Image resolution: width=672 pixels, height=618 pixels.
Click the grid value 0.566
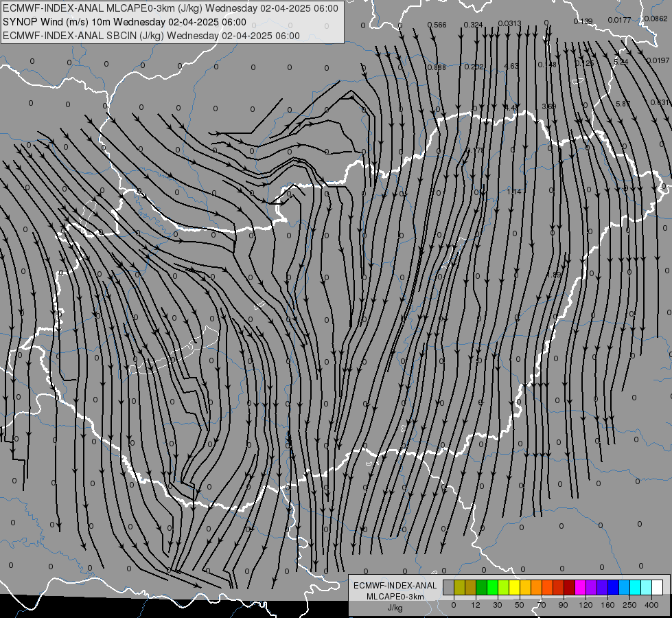437,25
